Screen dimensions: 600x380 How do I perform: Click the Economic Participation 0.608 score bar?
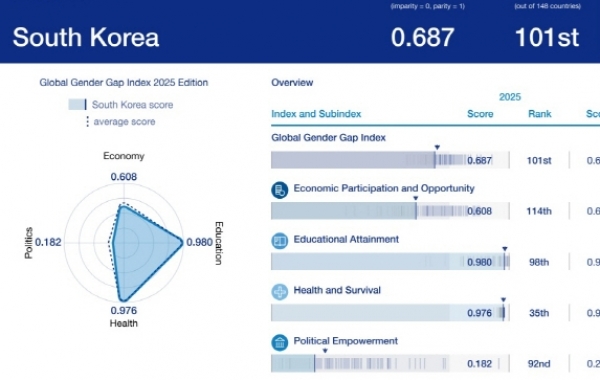tap(390, 211)
